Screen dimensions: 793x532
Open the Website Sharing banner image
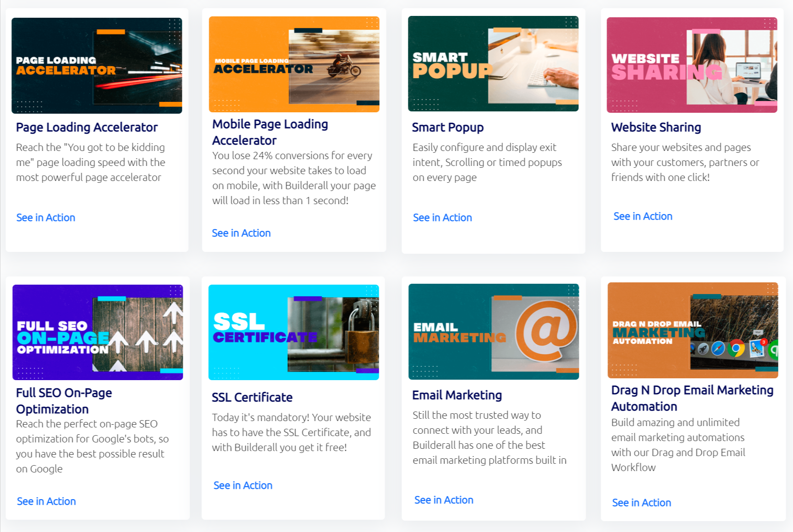point(692,65)
